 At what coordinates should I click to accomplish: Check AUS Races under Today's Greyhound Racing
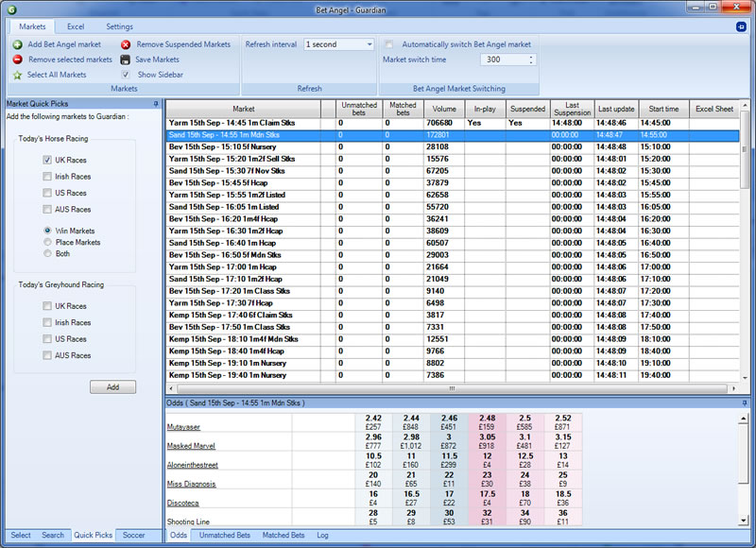coord(47,355)
